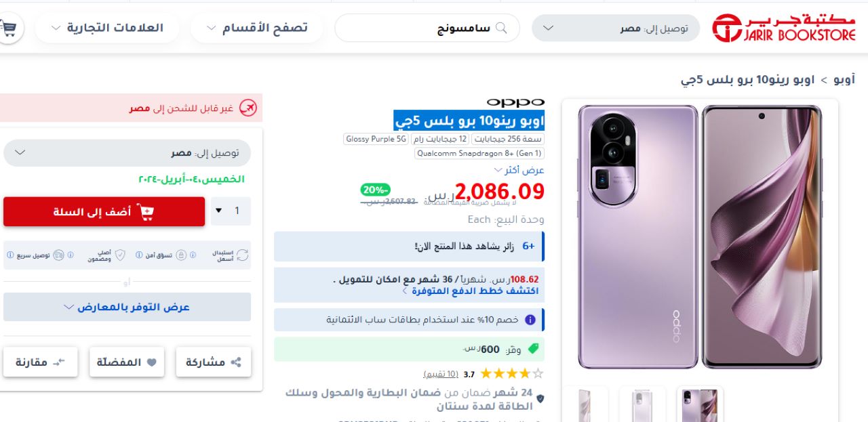Viewport: 868px width, 422px height.
Task: Click the heart icon for المفضلة
Action: (x=151, y=362)
